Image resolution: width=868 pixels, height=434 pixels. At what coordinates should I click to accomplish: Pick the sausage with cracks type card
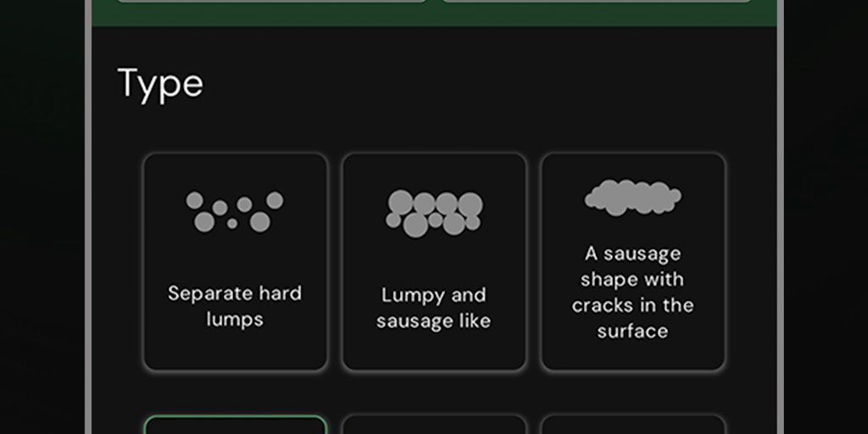click(632, 261)
